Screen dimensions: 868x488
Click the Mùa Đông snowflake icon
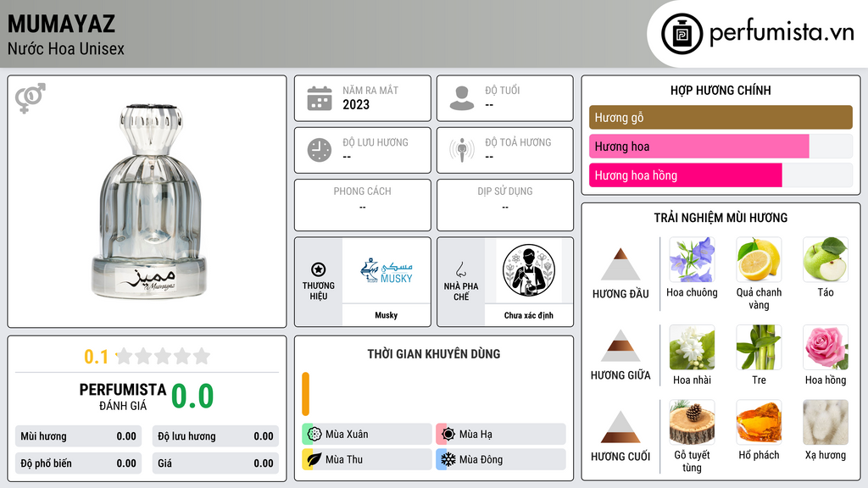448,459
